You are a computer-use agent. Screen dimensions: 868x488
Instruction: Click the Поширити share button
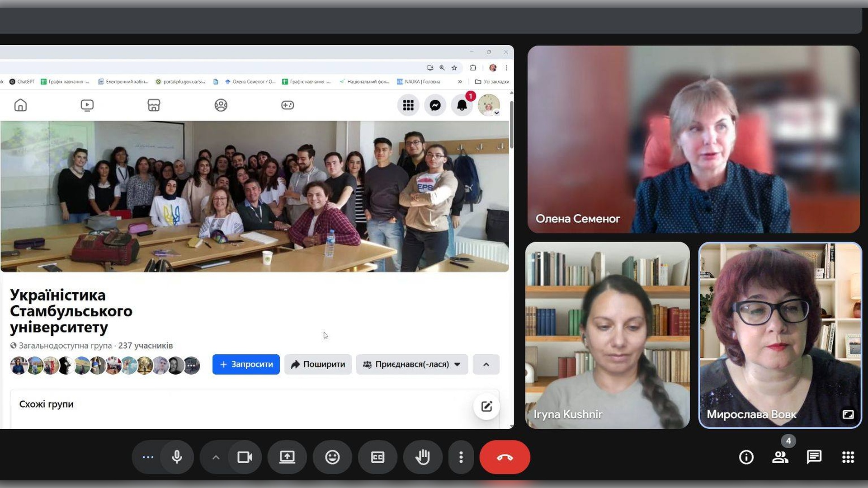click(x=318, y=364)
